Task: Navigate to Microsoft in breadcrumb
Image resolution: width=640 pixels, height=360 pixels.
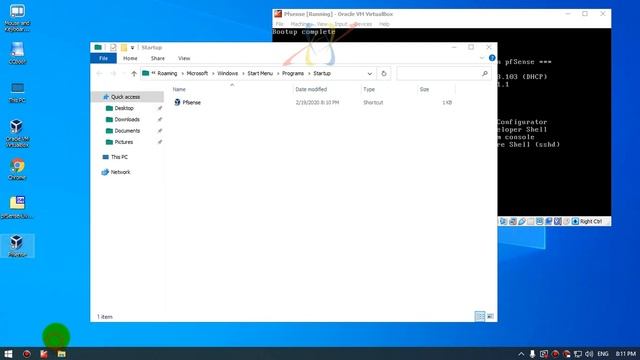Action: point(197,73)
